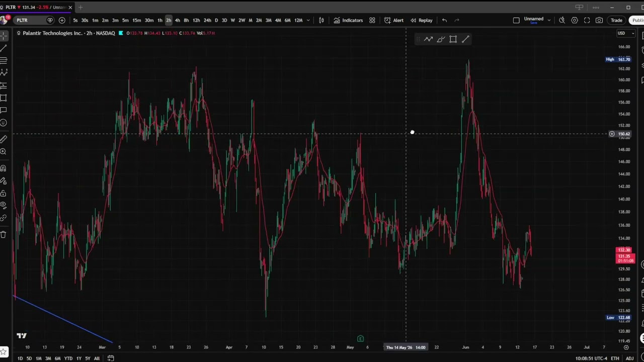The image size is (644, 362).
Task: Open quick search magnifier icon
Action: tap(562, 20)
